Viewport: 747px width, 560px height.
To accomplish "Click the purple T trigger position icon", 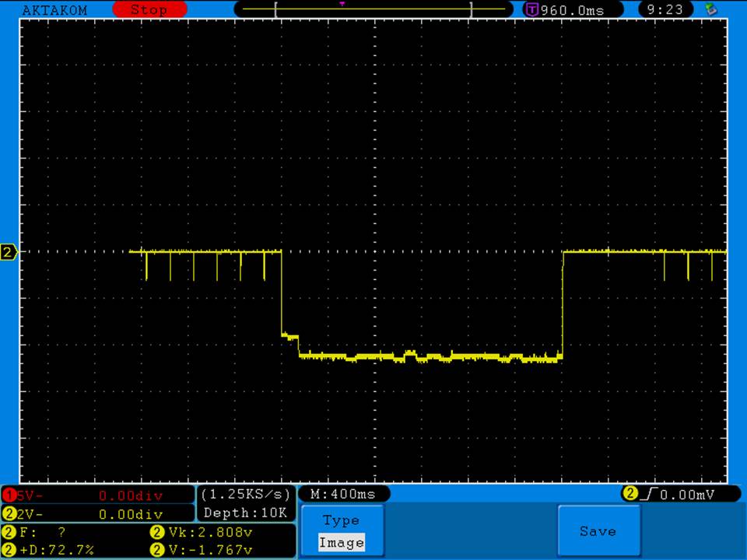I will point(532,9).
